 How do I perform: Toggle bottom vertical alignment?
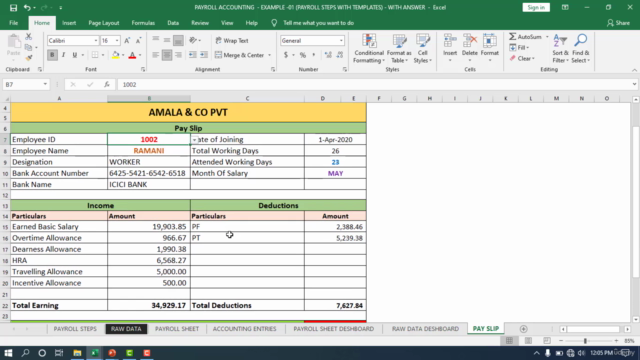[x=178, y=40]
